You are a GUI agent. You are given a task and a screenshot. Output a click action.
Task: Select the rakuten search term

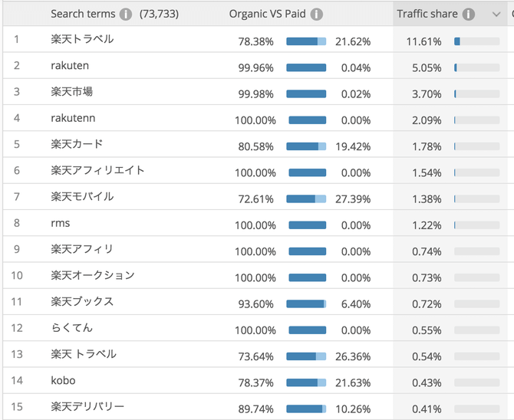[x=71, y=67]
